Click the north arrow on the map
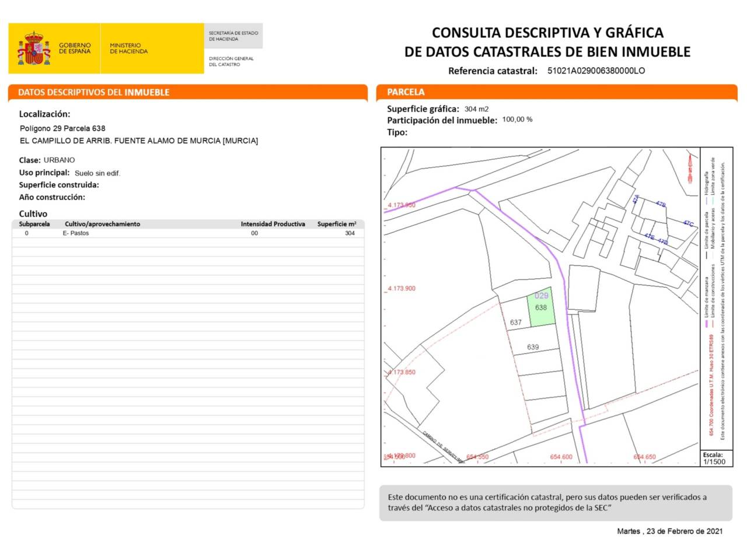Image resolution: width=747 pixels, height=560 pixels. click(689, 169)
